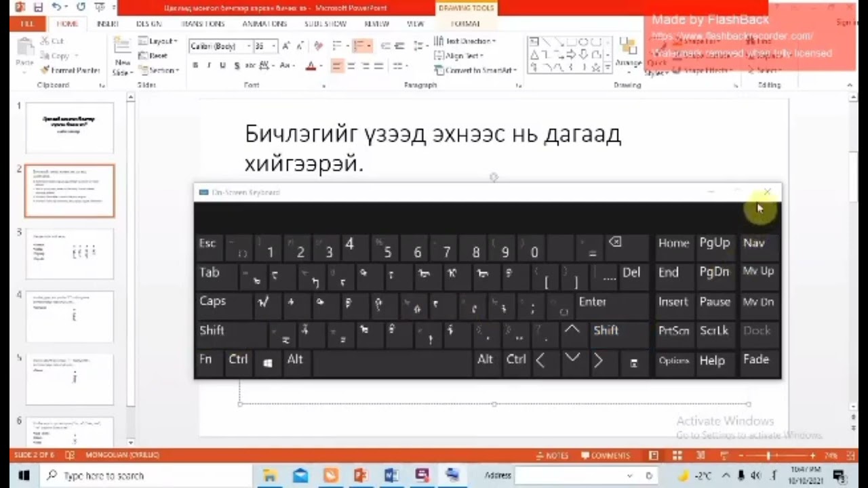This screenshot has width=868, height=488.
Task: Open Convert to SmartArt dropdown
Action: click(x=475, y=70)
